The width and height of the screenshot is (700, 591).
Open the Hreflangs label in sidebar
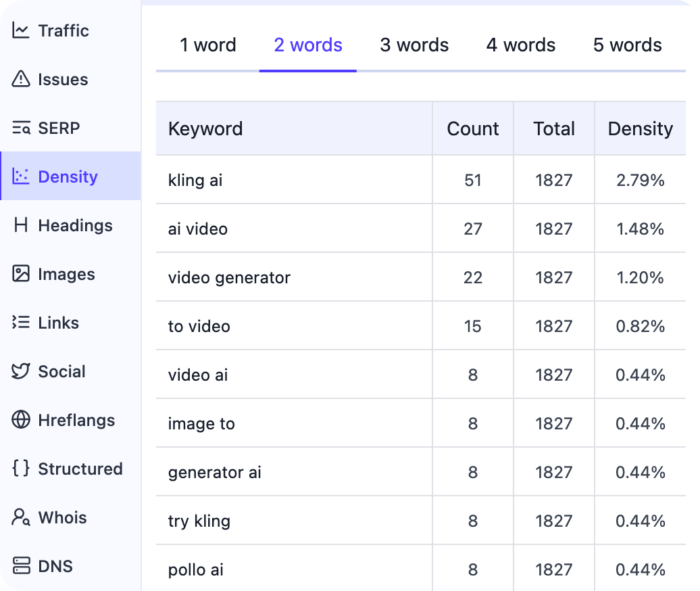click(76, 421)
